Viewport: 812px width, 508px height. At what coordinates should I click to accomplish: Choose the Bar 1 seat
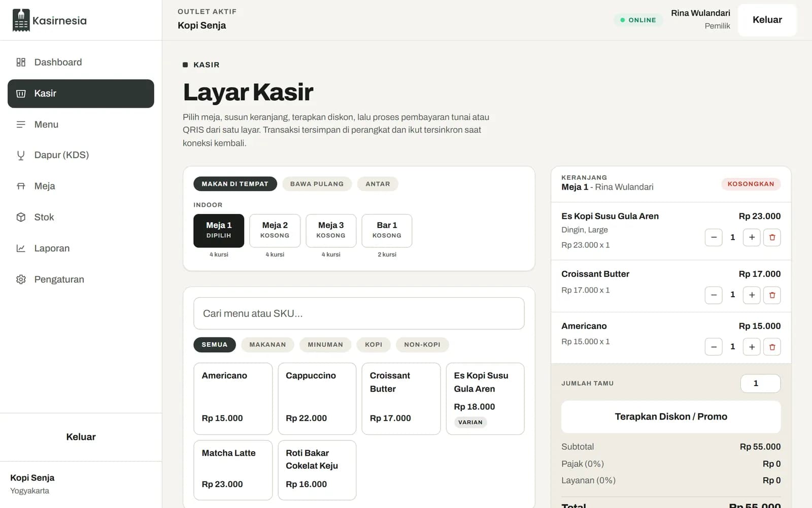[x=387, y=231]
